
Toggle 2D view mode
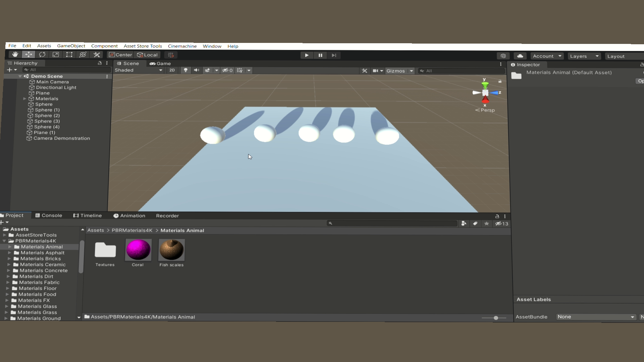point(172,70)
